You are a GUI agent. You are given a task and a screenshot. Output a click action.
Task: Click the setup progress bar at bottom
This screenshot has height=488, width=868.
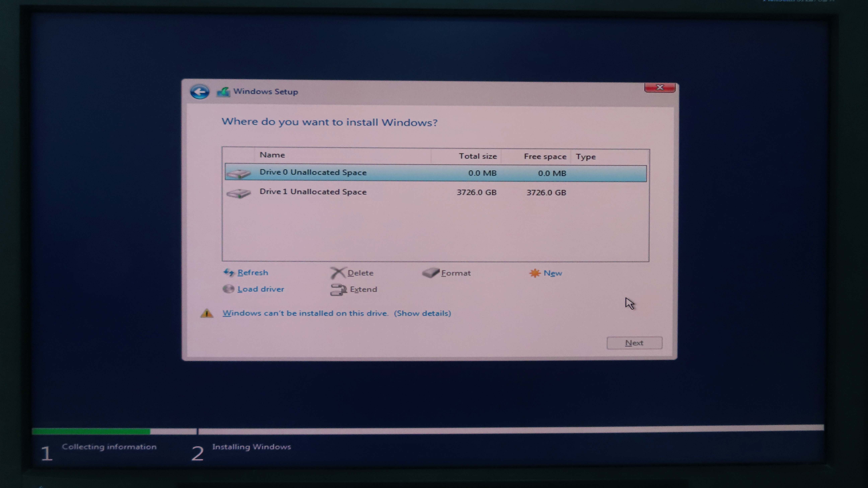pyautogui.click(x=428, y=430)
